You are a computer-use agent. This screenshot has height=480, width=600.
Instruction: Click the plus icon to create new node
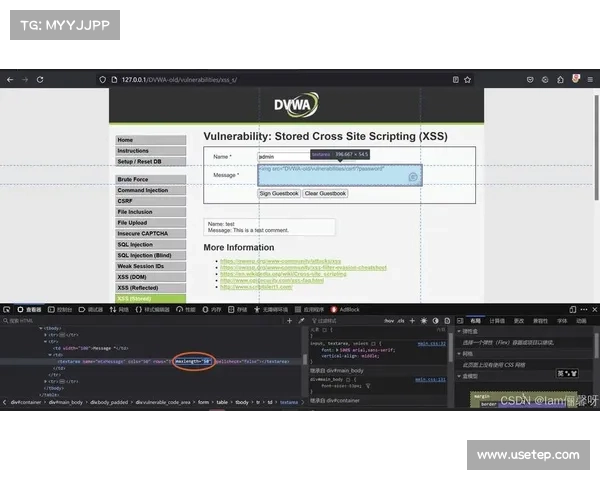[289, 321]
